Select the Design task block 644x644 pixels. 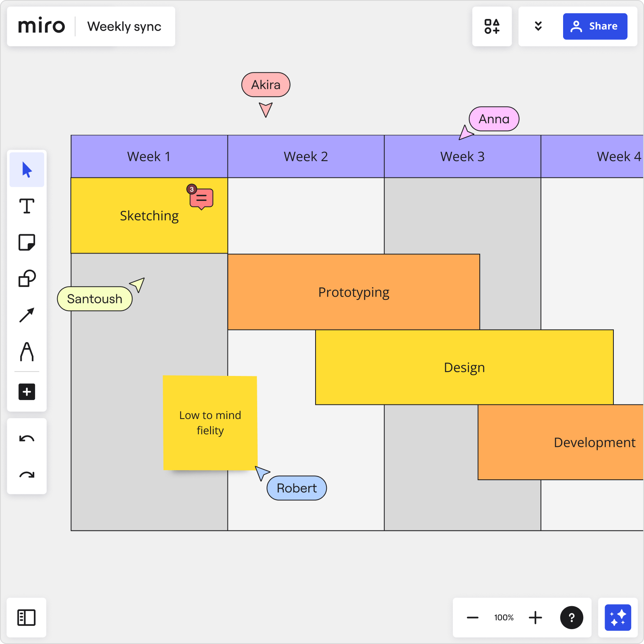464,367
